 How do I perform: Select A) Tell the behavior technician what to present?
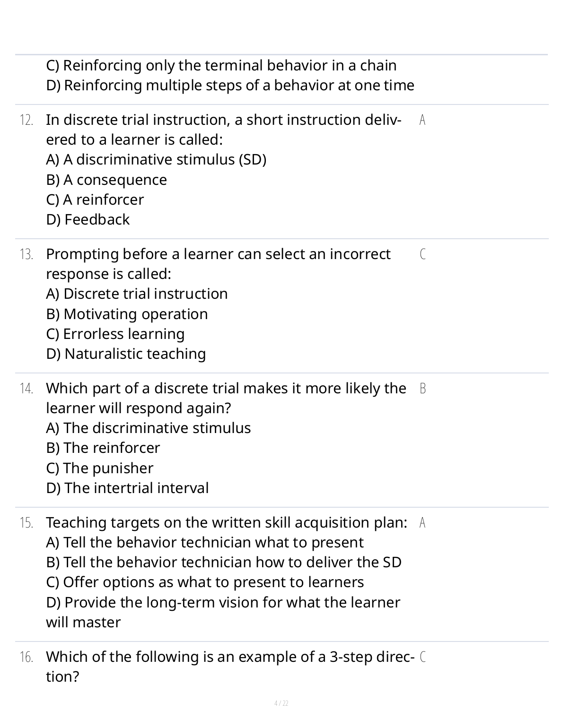(x=204, y=542)
